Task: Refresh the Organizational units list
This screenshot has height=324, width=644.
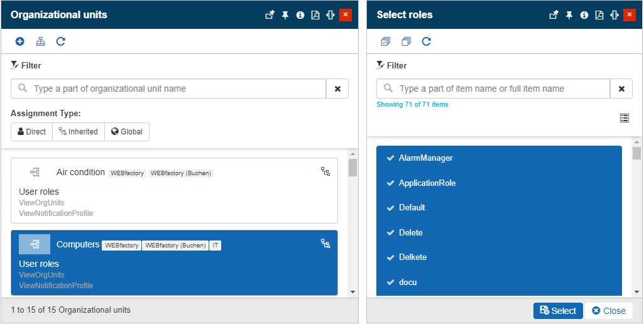Action: click(61, 41)
